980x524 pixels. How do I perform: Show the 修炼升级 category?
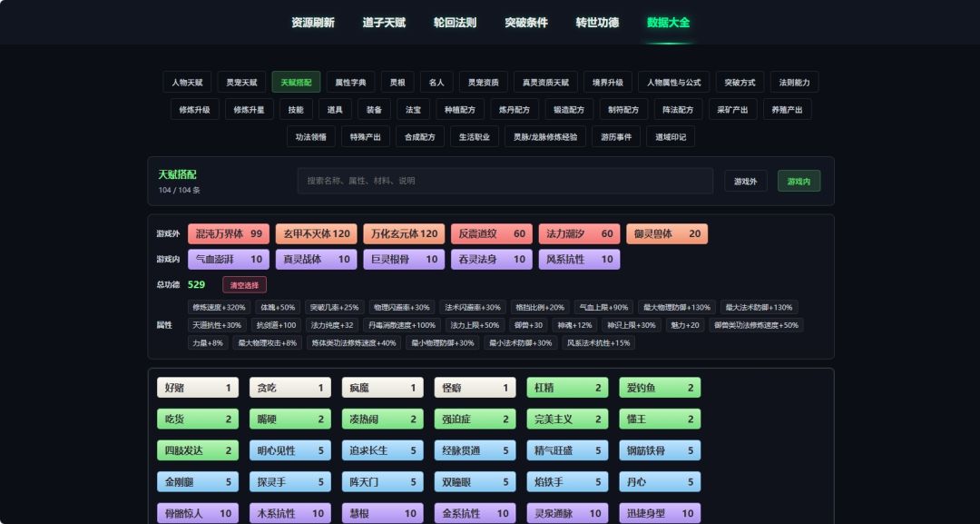[194, 109]
